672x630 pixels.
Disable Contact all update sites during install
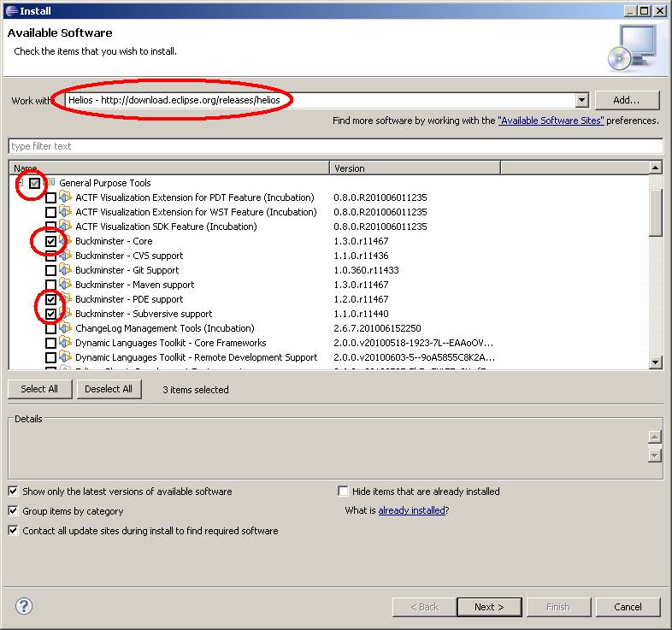[14, 531]
